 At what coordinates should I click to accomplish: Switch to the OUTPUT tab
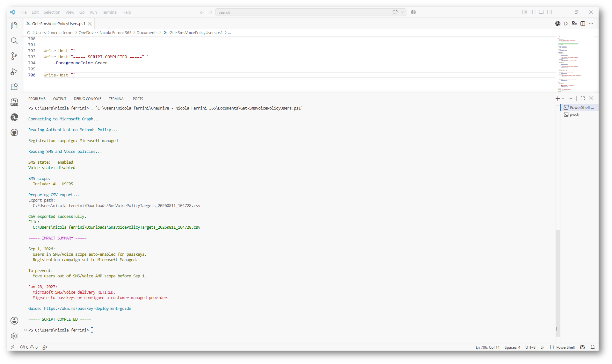pyautogui.click(x=60, y=99)
